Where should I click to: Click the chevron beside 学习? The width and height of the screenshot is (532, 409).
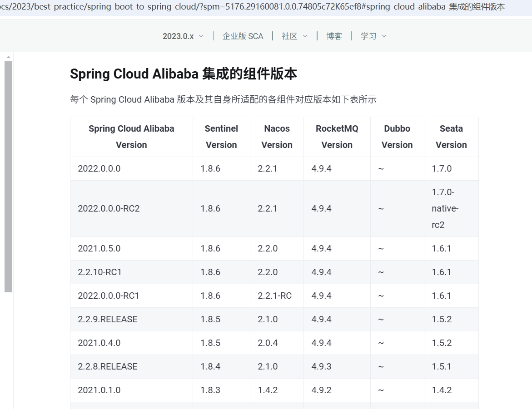(x=384, y=36)
